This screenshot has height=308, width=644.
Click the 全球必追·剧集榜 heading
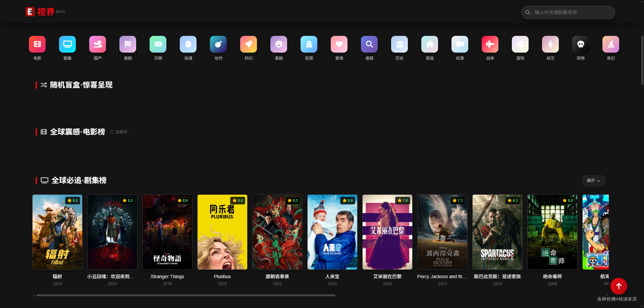(x=79, y=180)
